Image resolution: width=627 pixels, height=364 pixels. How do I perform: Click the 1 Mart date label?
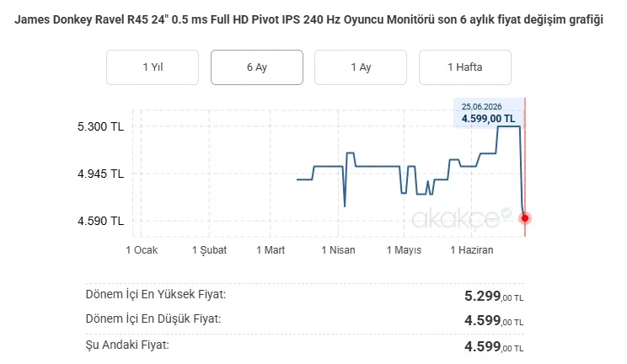click(271, 250)
